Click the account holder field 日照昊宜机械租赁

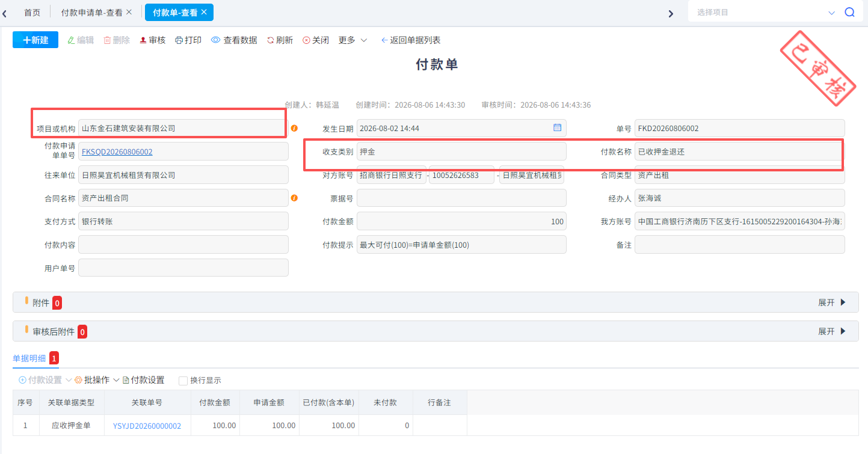(x=532, y=175)
